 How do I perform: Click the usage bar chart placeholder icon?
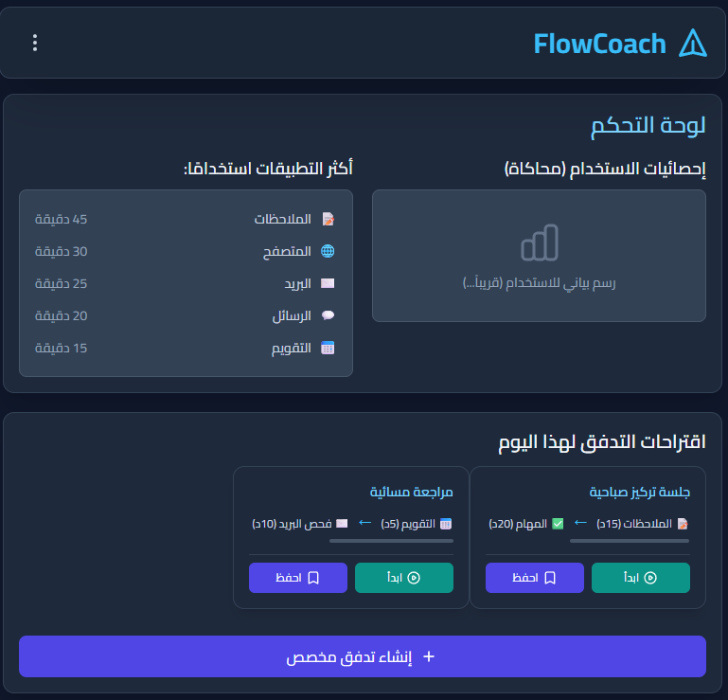(x=539, y=243)
